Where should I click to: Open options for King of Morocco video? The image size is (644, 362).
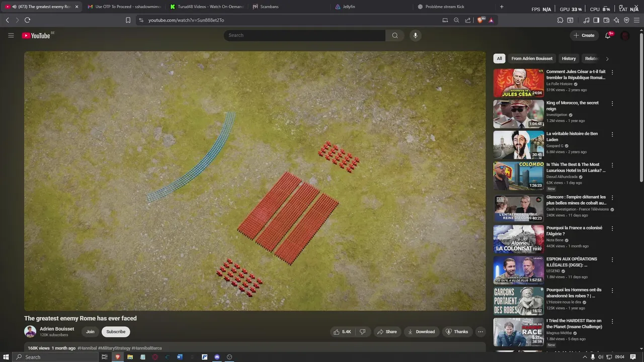pyautogui.click(x=612, y=104)
